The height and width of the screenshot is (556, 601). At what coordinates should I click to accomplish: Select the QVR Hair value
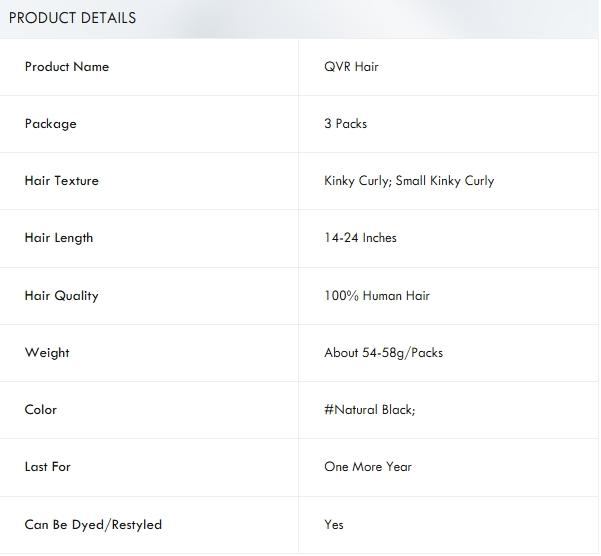351,67
